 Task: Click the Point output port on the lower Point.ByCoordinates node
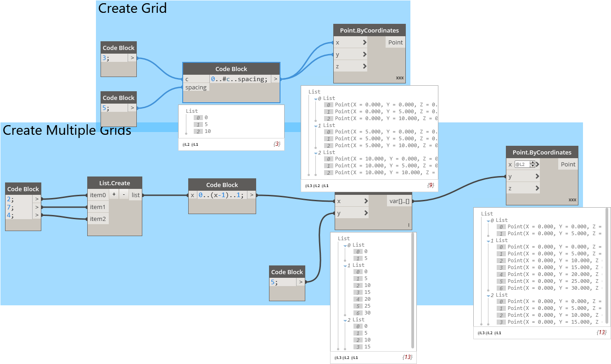[x=568, y=164]
